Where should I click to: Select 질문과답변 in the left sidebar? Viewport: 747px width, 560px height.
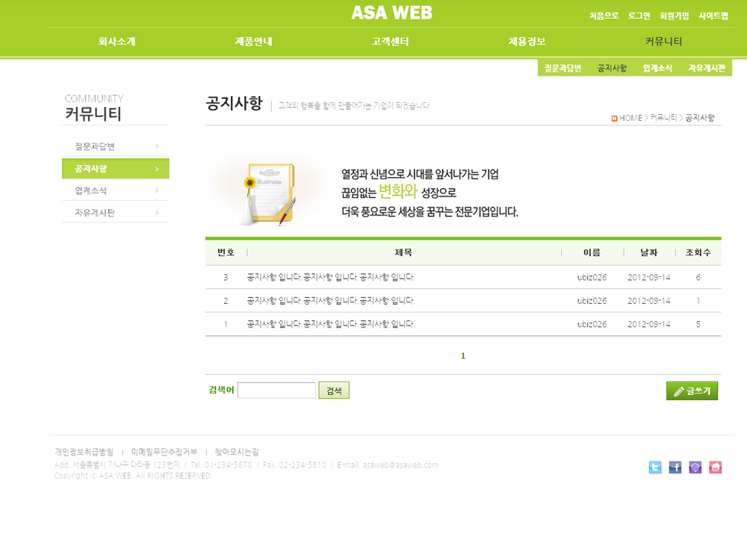click(x=95, y=146)
